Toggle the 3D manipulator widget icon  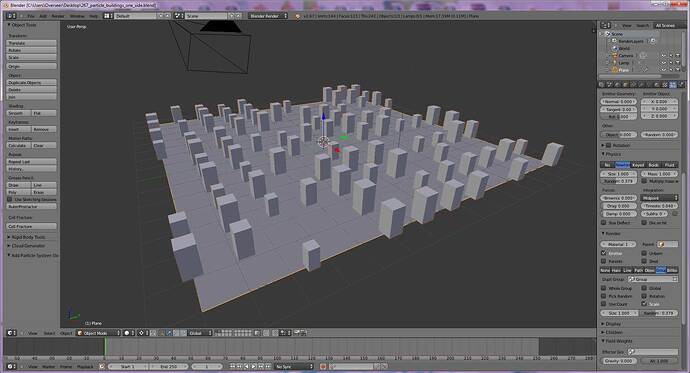[x=161, y=333]
